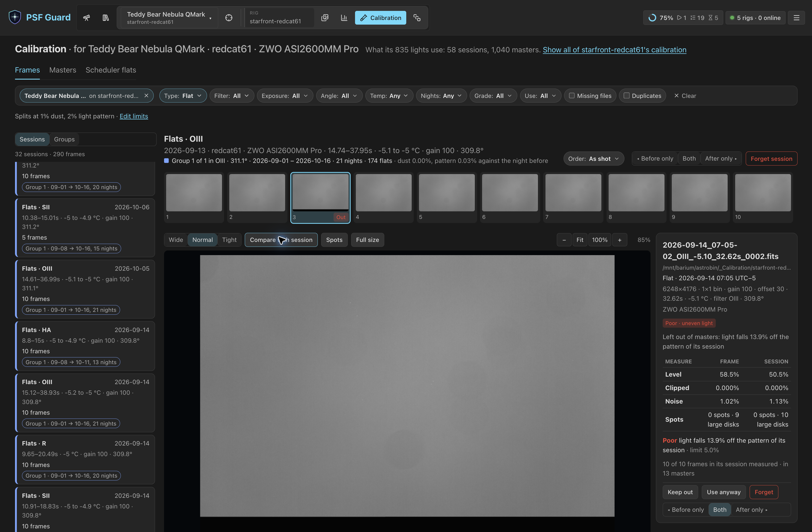Viewport: 812px width, 532px height.
Task: Open Flats SII session from 2026-10-06
Action: pyautogui.click(x=85, y=228)
